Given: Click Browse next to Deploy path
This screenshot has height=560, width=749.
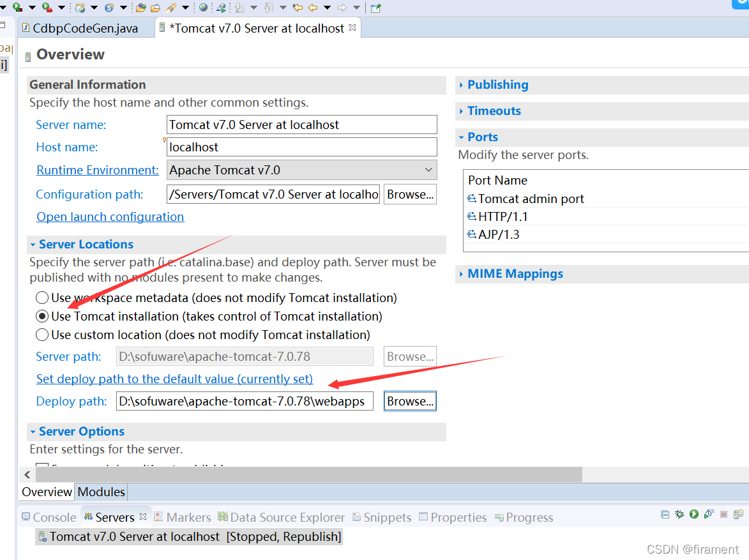Looking at the screenshot, I should pos(411,401).
